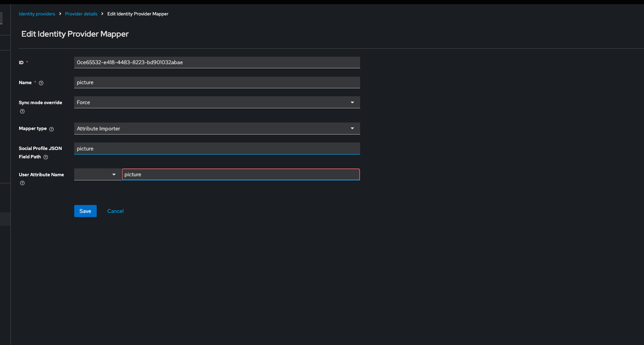Select the Sync mode override label
This screenshot has height=345, width=644.
tap(40, 102)
